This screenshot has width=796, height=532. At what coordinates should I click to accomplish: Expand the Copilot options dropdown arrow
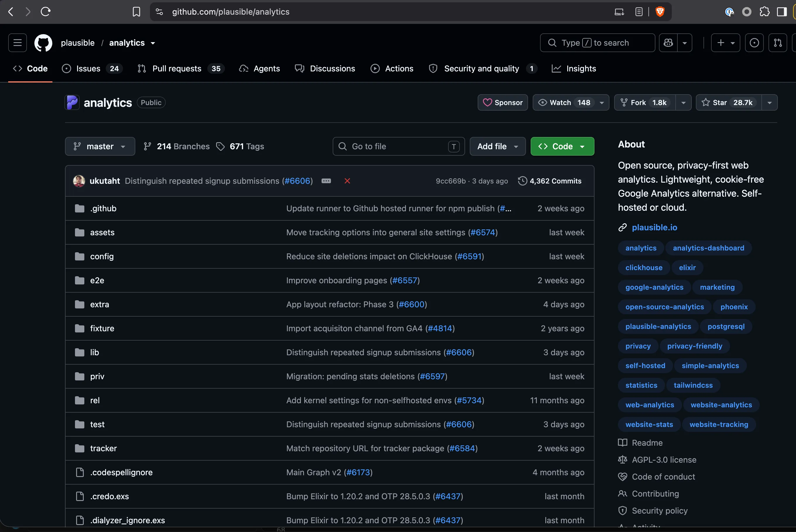click(685, 43)
